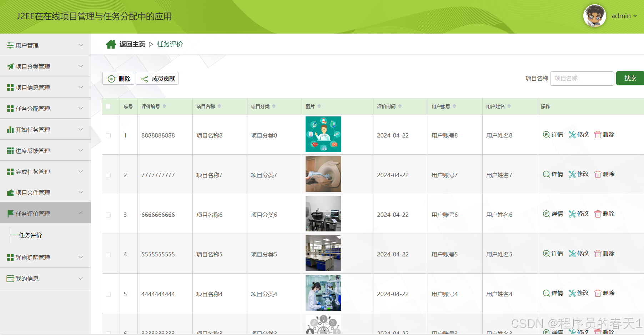Click the green home icon in breadcrumb
This screenshot has height=335, width=644.
pos(111,44)
